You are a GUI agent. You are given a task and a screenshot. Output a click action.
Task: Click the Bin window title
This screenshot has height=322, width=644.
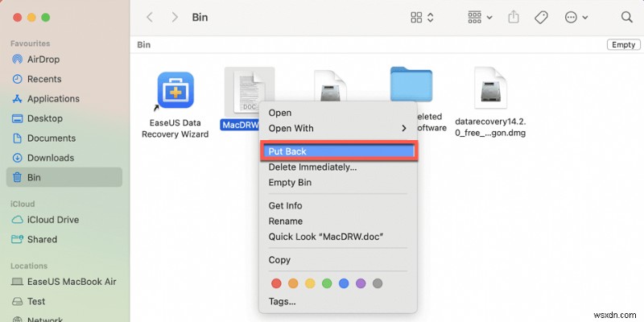[200, 17]
